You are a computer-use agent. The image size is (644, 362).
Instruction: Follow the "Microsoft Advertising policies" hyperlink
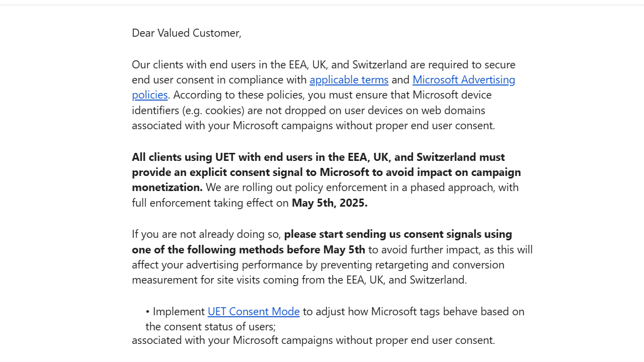463,80
